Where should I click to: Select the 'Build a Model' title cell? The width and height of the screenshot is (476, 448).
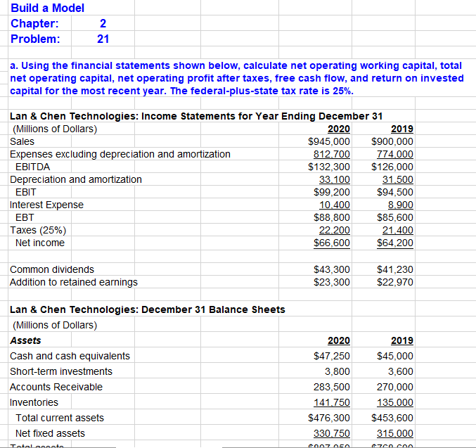coord(47,8)
